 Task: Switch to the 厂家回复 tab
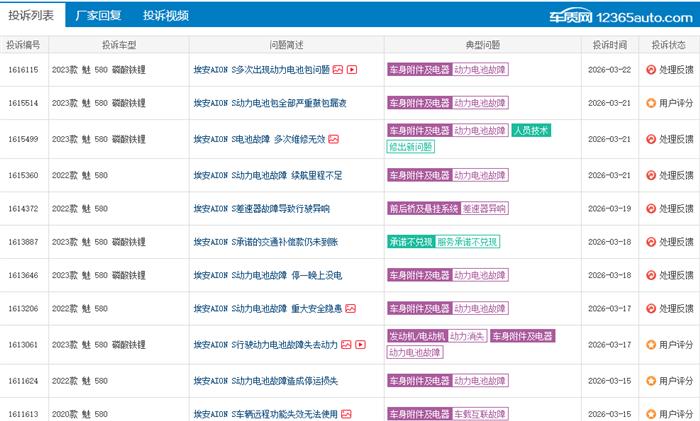[98, 16]
